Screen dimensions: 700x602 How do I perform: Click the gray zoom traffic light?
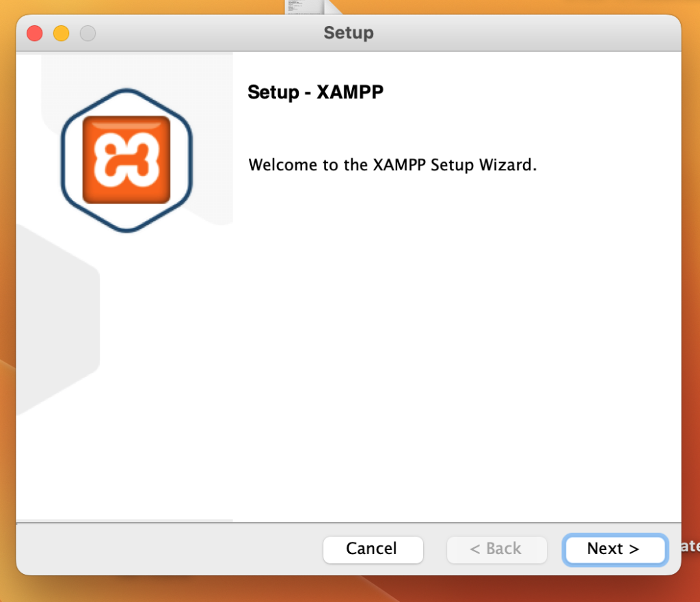87,33
